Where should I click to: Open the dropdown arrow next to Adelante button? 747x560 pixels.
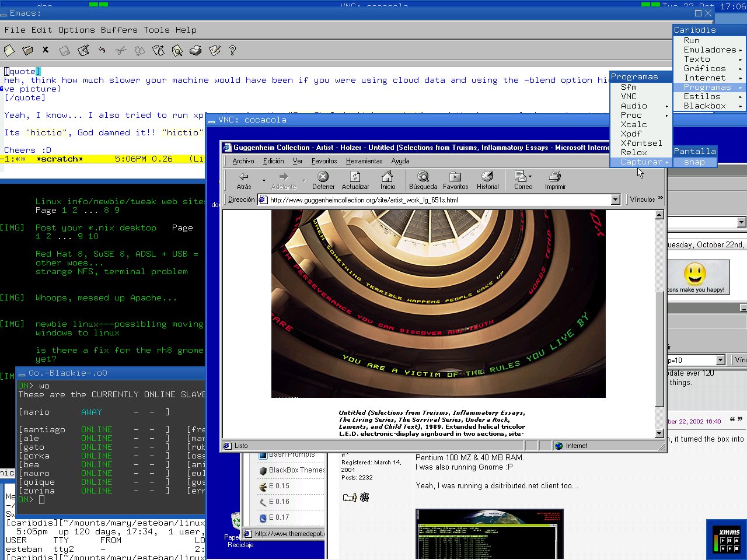pos(304,180)
